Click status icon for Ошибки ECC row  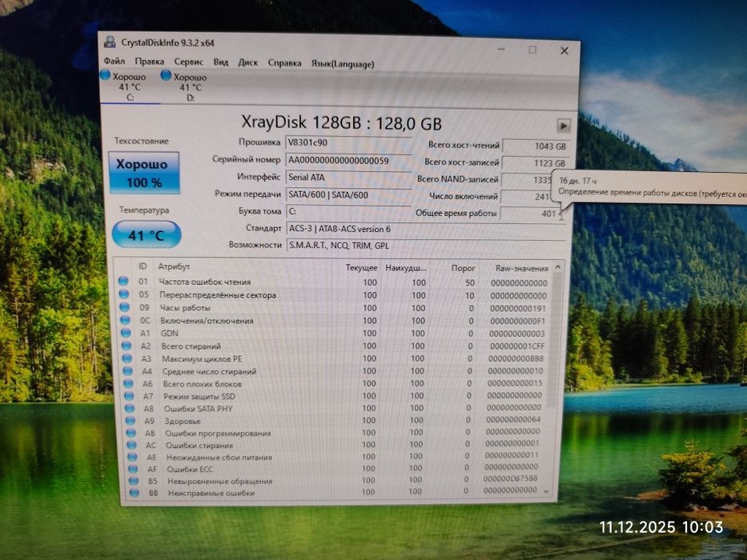click(x=134, y=469)
